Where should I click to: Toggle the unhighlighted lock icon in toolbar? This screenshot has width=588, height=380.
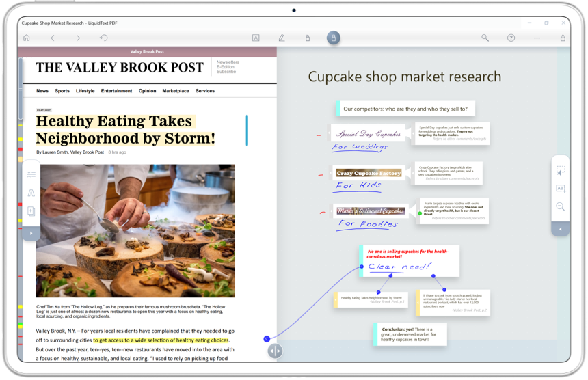(308, 38)
